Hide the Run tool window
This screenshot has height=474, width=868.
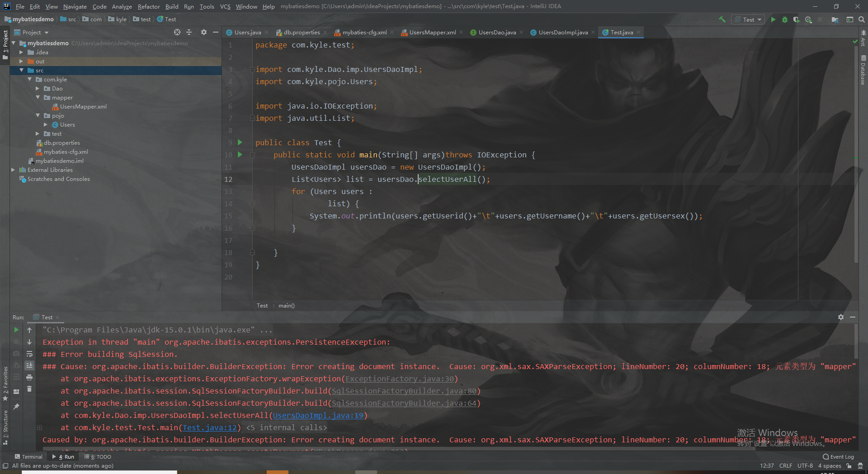coord(853,317)
